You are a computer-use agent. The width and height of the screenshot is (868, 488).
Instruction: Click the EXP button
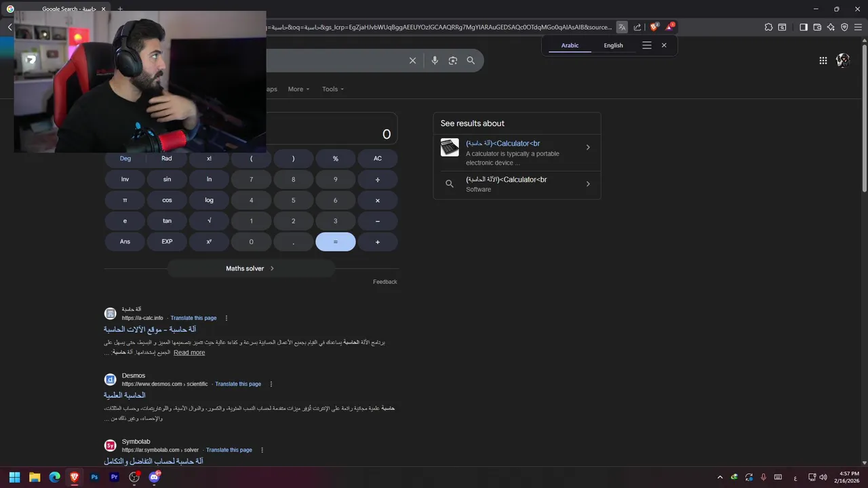tap(167, 242)
